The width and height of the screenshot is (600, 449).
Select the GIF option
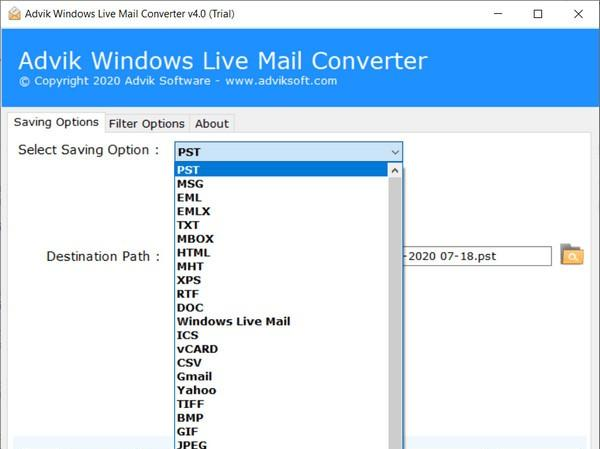point(281,432)
